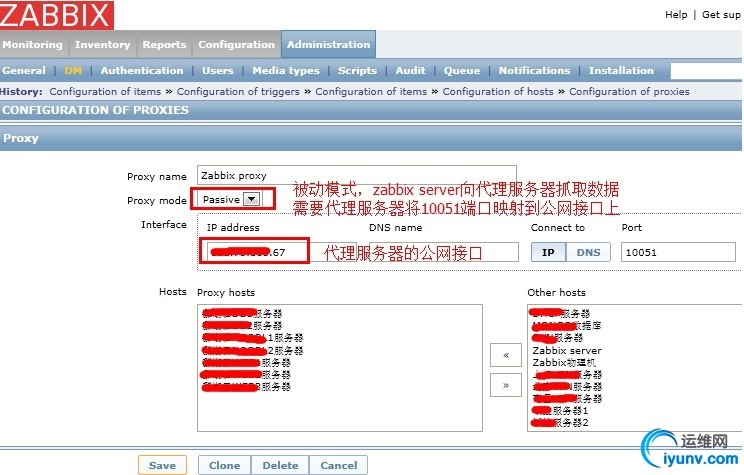Go to Users submenu

click(218, 71)
